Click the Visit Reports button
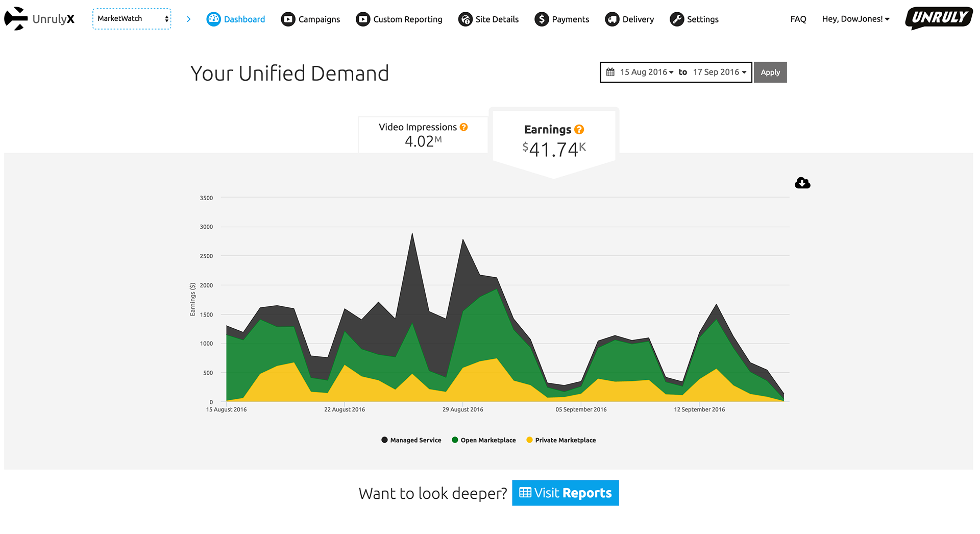 point(566,493)
